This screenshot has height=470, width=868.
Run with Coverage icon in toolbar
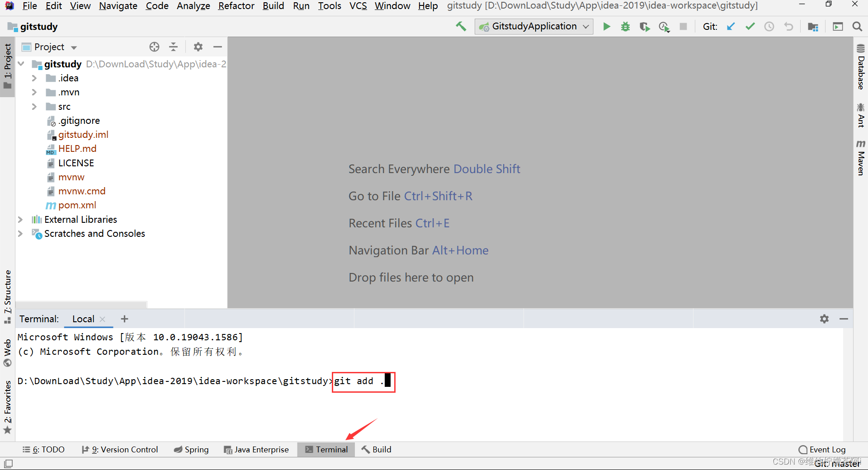(x=645, y=27)
